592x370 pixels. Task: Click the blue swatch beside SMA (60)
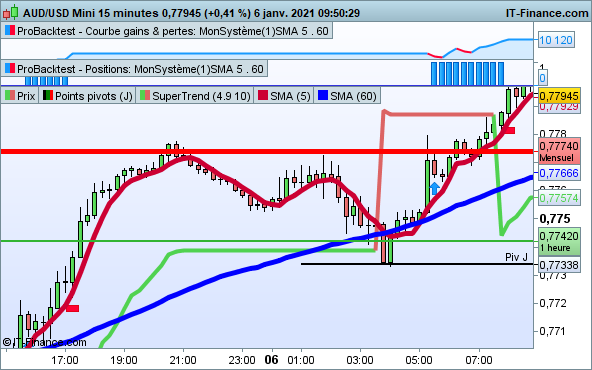tap(323, 96)
